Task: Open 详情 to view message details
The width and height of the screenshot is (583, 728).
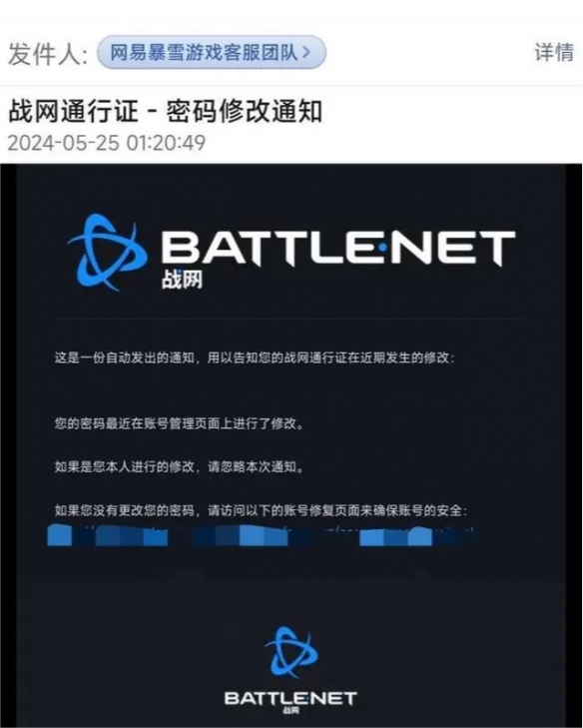Action: [x=554, y=52]
